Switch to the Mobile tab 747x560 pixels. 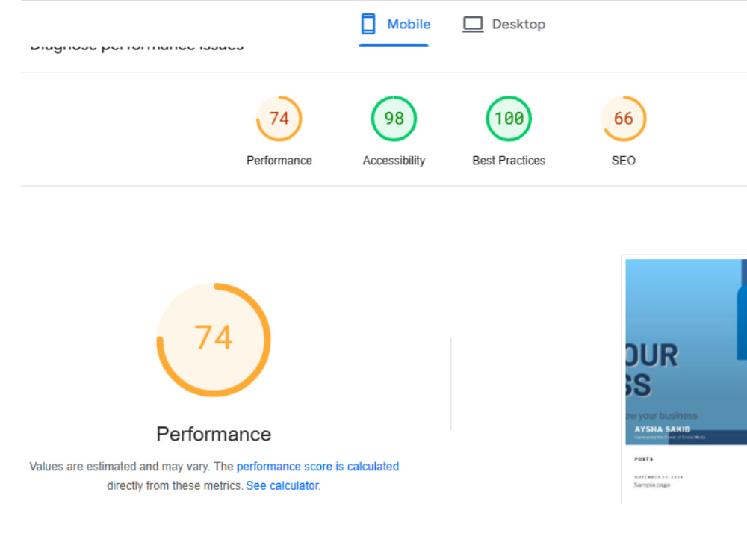[394, 25]
